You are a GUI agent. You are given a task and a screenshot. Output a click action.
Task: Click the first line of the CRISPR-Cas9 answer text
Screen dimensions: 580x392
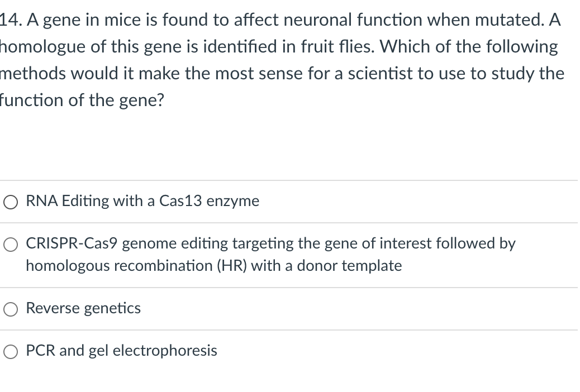pos(270,243)
